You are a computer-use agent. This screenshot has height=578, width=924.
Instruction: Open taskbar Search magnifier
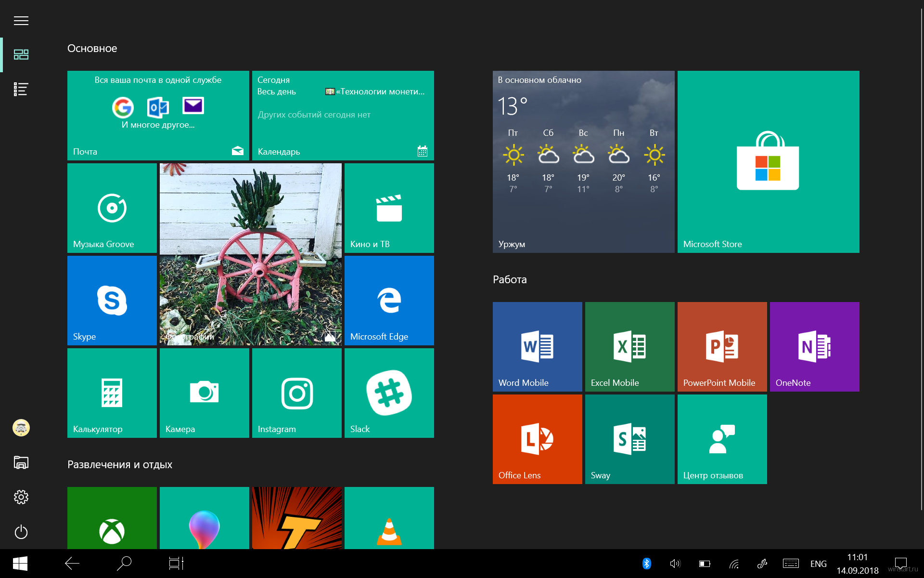tap(124, 564)
